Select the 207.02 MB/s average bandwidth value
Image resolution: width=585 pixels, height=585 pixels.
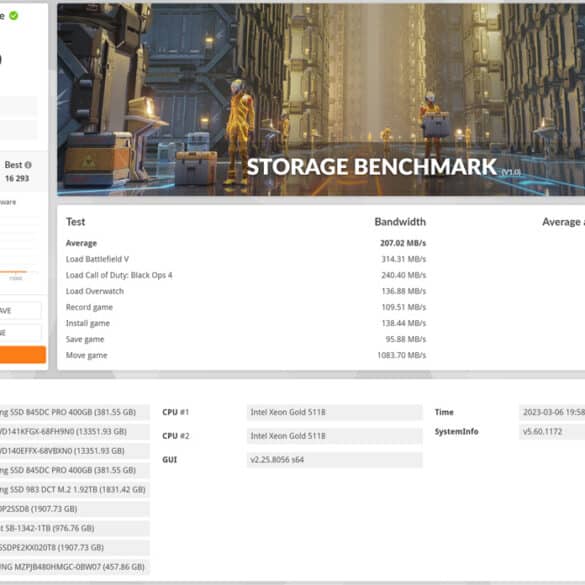pos(403,243)
